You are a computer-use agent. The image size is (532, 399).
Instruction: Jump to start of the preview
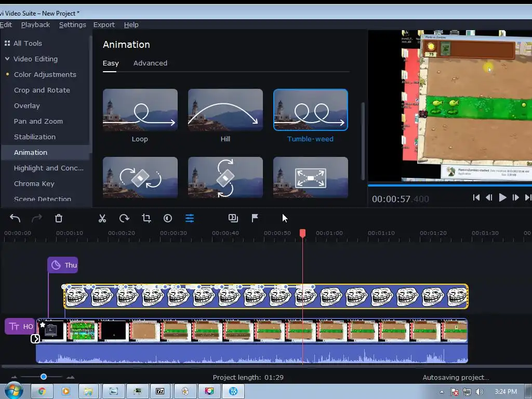click(x=476, y=197)
